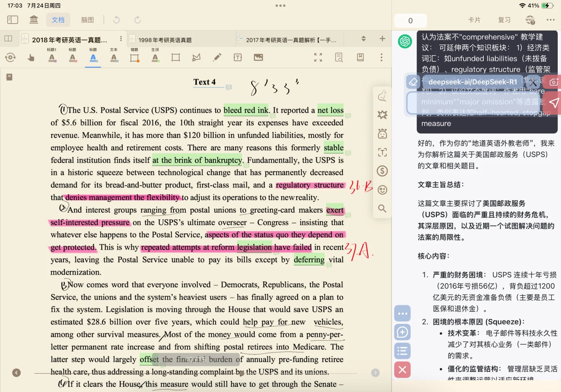
Task: Open the toolbar's rightmost three-dot menu
Action: coord(381,57)
